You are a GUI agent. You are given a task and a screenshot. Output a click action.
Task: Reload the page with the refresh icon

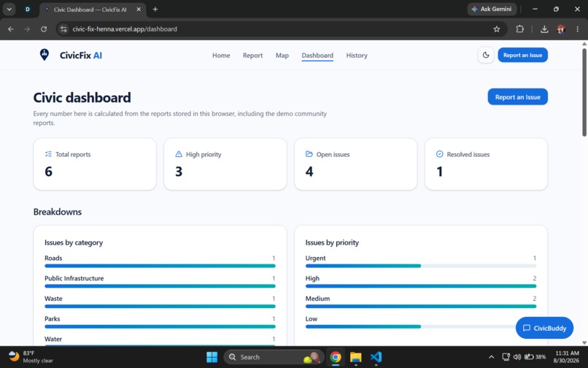(x=44, y=29)
